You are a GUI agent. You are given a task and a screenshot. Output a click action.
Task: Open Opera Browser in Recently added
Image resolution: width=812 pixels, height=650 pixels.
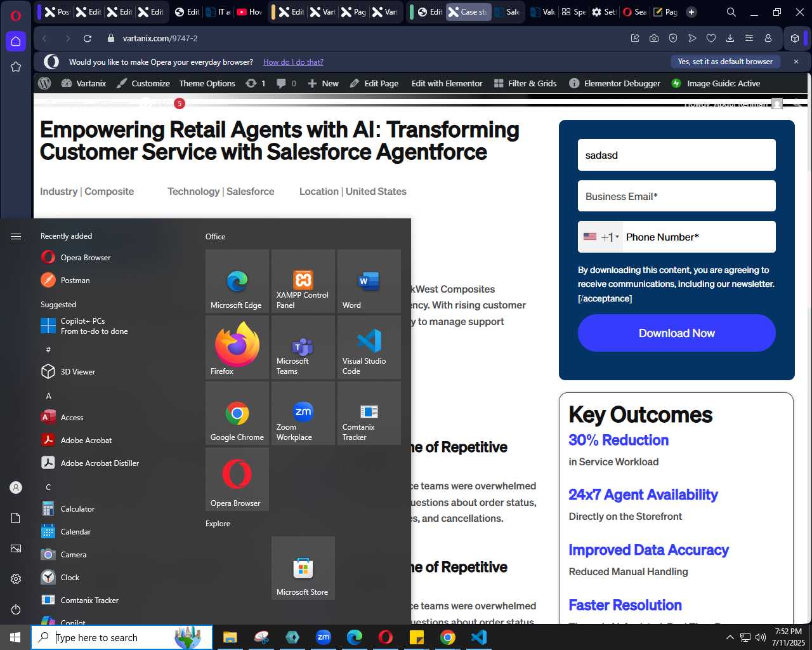[114, 257]
